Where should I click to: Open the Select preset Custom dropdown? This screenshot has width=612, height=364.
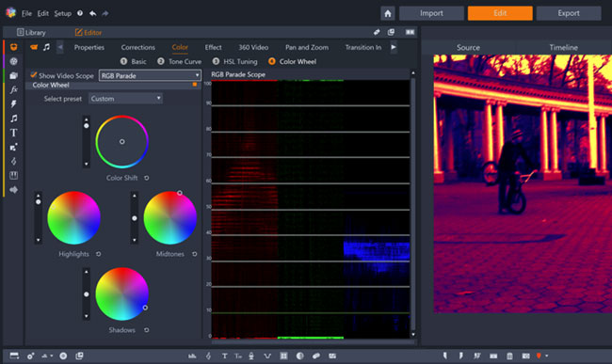pos(125,99)
